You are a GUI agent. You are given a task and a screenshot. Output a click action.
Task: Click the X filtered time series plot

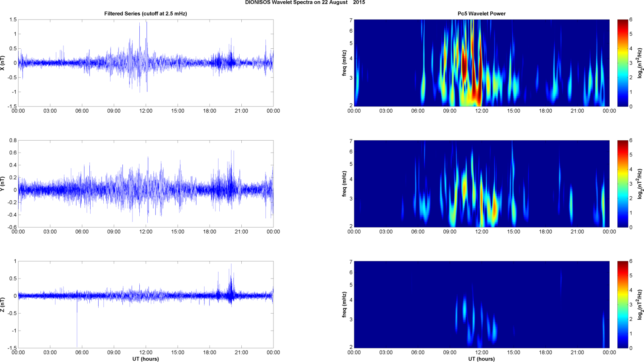coord(146,63)
